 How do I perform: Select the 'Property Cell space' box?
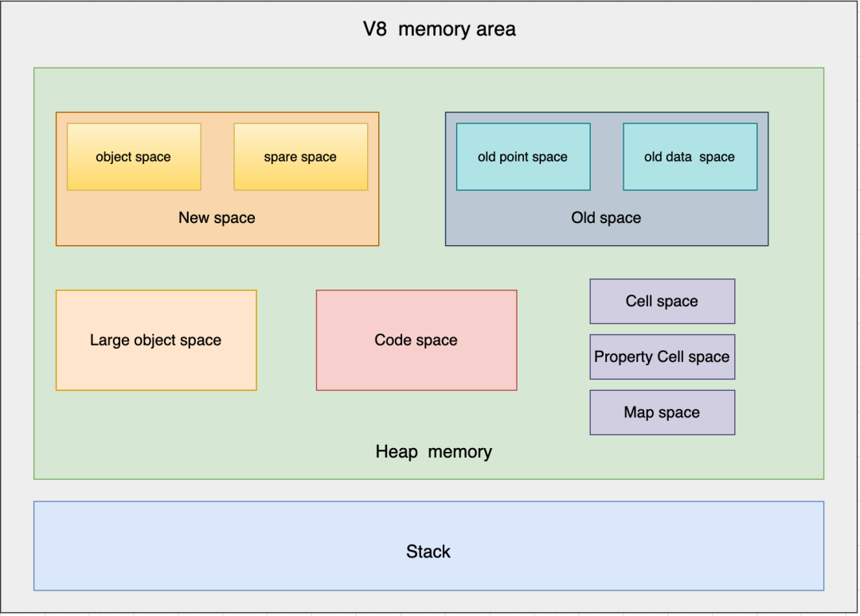tap(663, 357)
